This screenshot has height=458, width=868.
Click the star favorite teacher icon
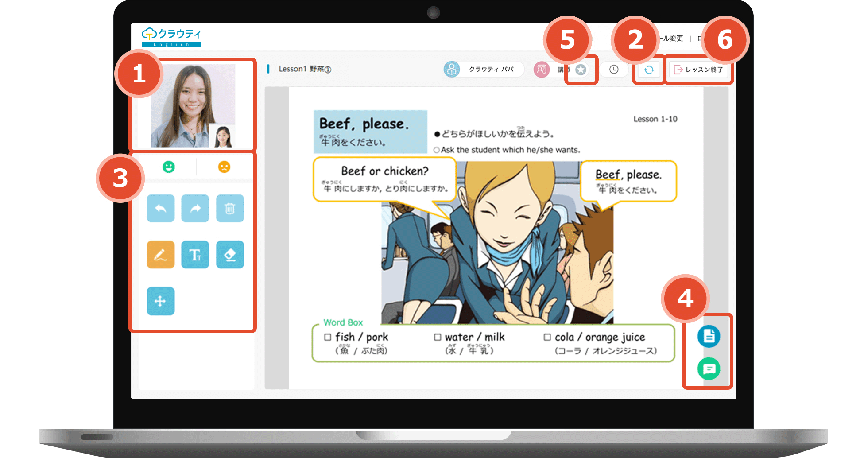click(581, 70)
